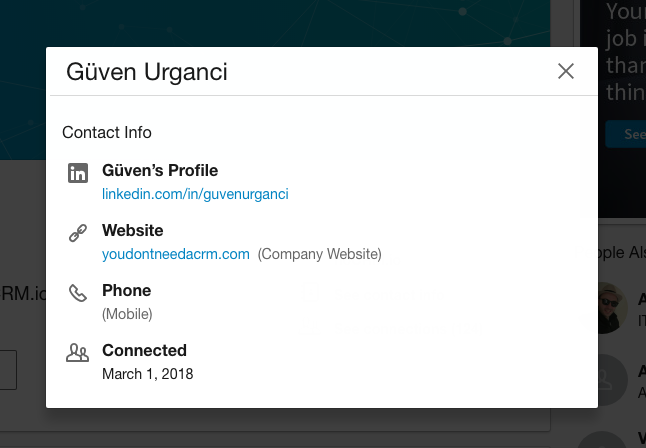Open linkedin.com/in/guvenurganci profile link

(195, 194)
